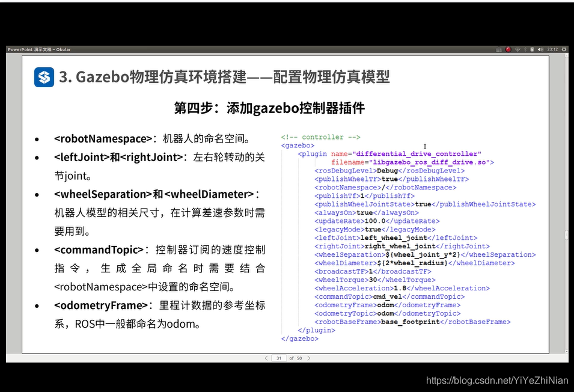
Task: Click the publishTf code line
Action: [x=365, y=196]
